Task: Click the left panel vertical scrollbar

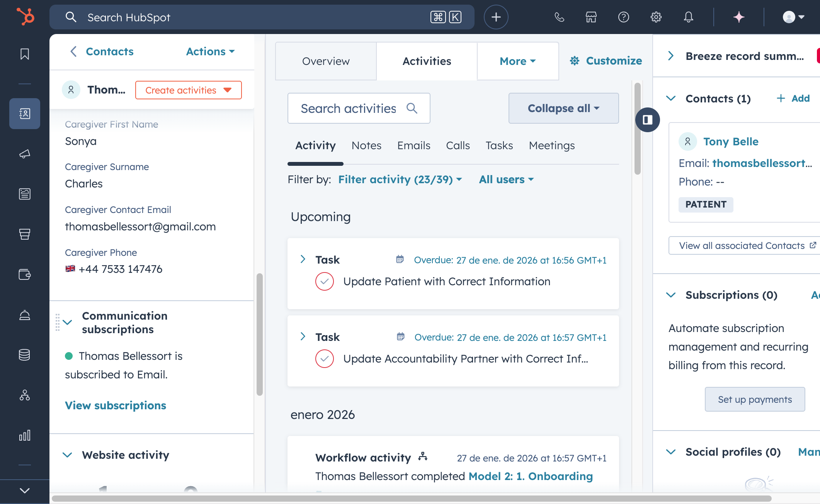Action: (x=260, y=334)
